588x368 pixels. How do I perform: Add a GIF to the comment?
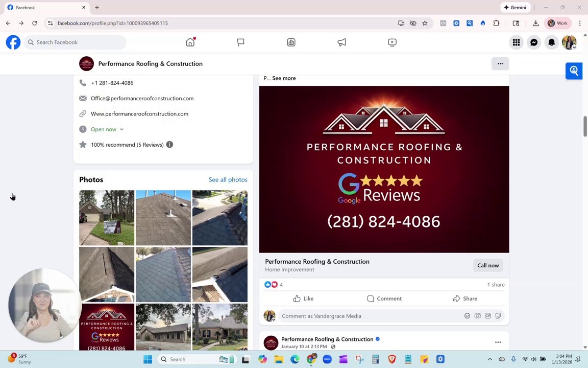488,316
